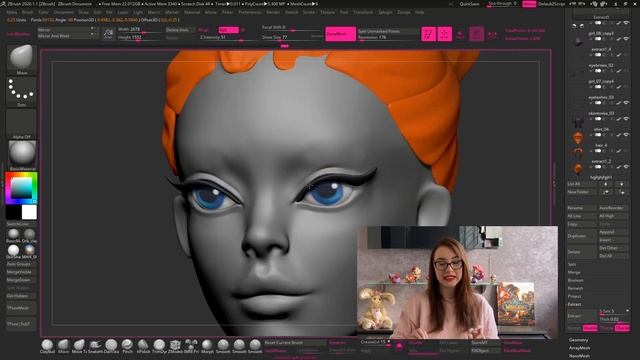This screenshot has width=640, height=360.
Task: Expand the Merge section in SubTool panel
Action: [x=574, y=272]
